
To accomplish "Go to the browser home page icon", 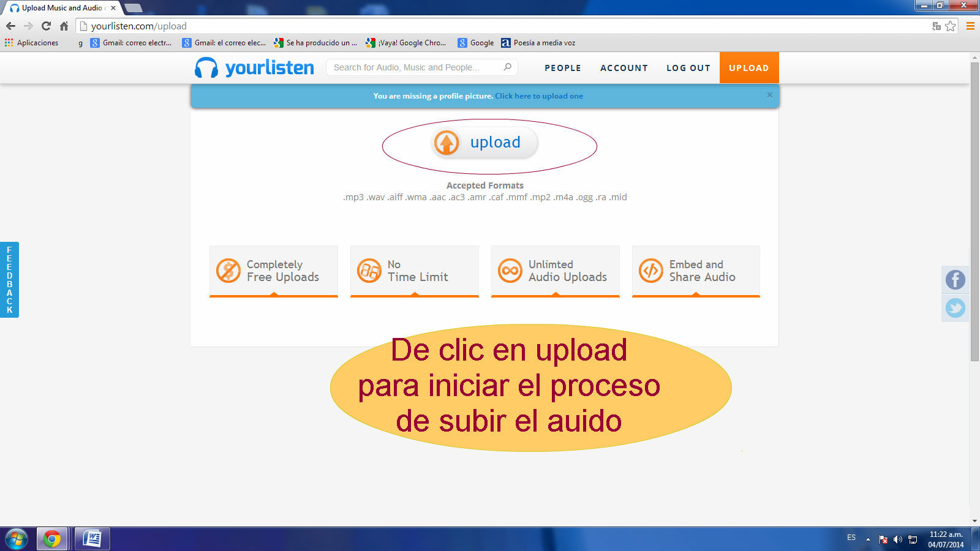I will click(64, 26).
